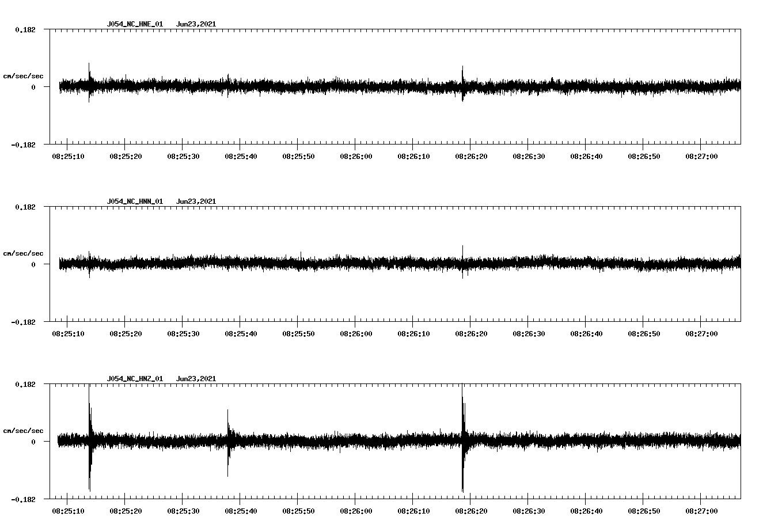Click the HNZ spike near 08:25:38
The image size is (782, 532).
[229, 442]
